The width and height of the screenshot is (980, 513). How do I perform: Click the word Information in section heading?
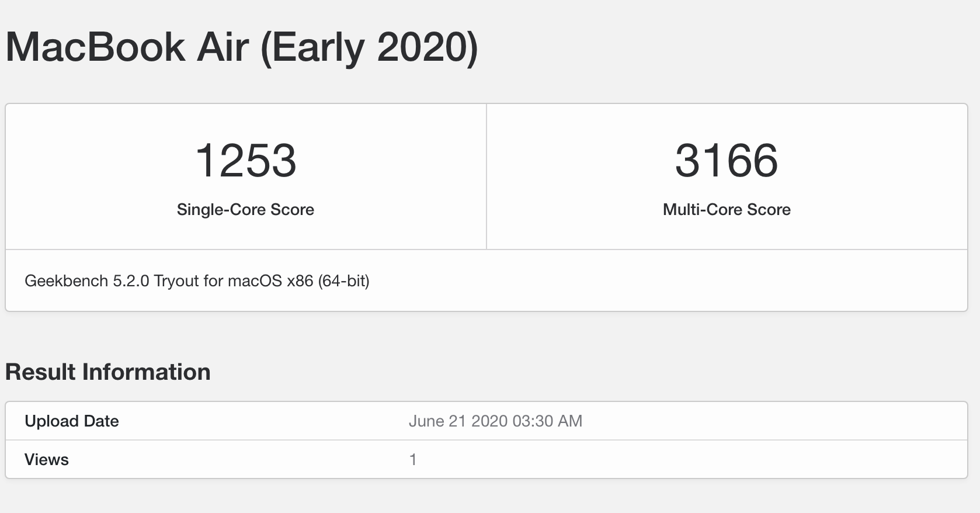tap(146, 372)
